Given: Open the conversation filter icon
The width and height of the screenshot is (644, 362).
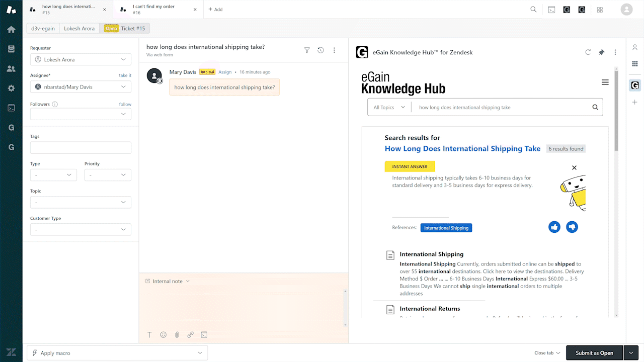Looking at the screenshot, I should tap(307, 50).
